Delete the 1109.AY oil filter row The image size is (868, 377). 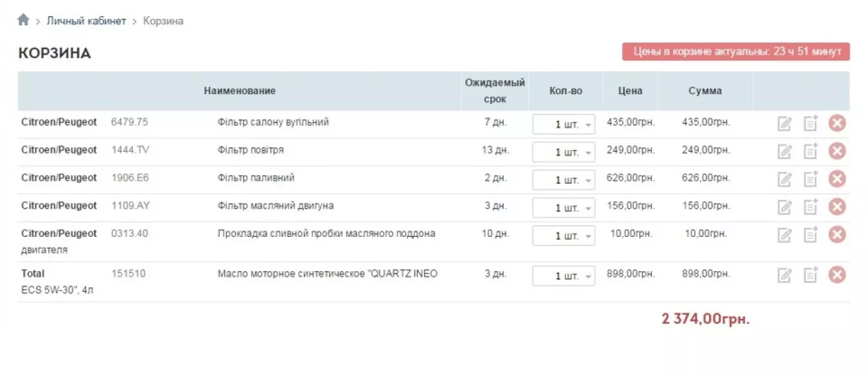(836, 207)
